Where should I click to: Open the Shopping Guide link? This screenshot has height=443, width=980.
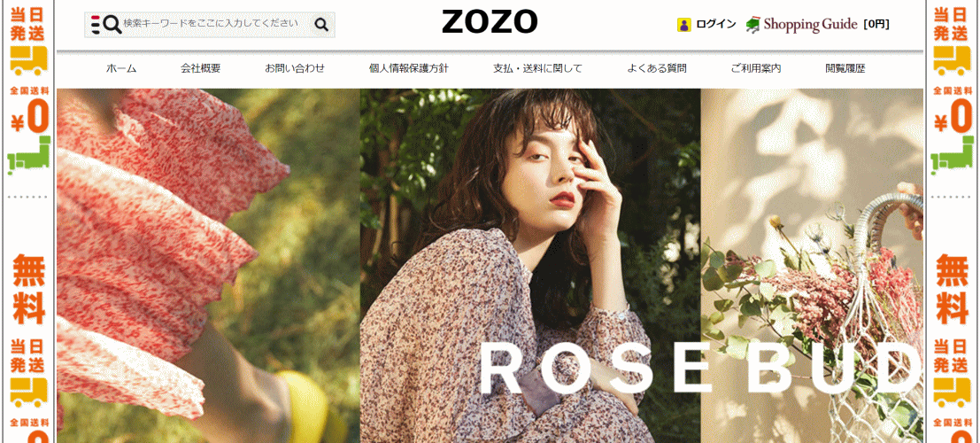810,25
